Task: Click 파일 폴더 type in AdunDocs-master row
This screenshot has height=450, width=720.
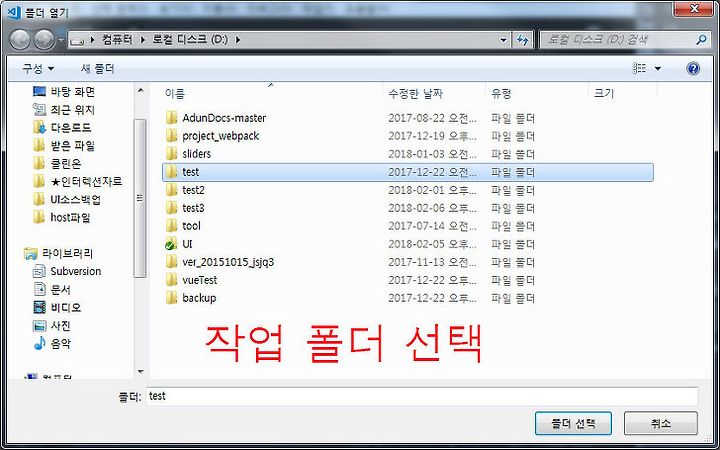Action: click(x=513, y=118)
